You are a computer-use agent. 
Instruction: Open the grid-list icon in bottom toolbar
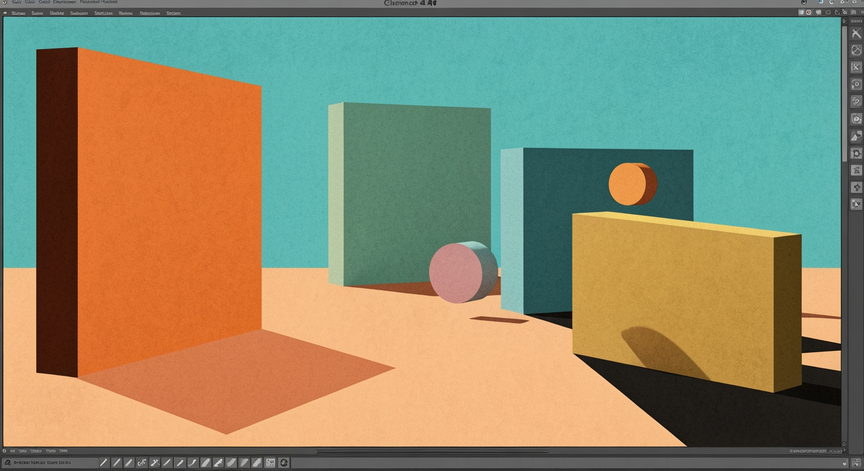(x=270, y=463)
